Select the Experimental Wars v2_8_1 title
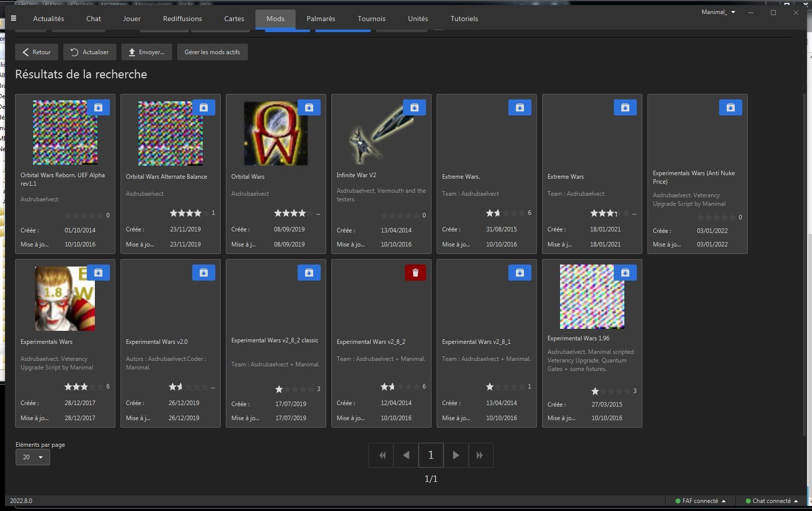Image resolution: width=812 pixels, height=511 pixels. point(476,342)
